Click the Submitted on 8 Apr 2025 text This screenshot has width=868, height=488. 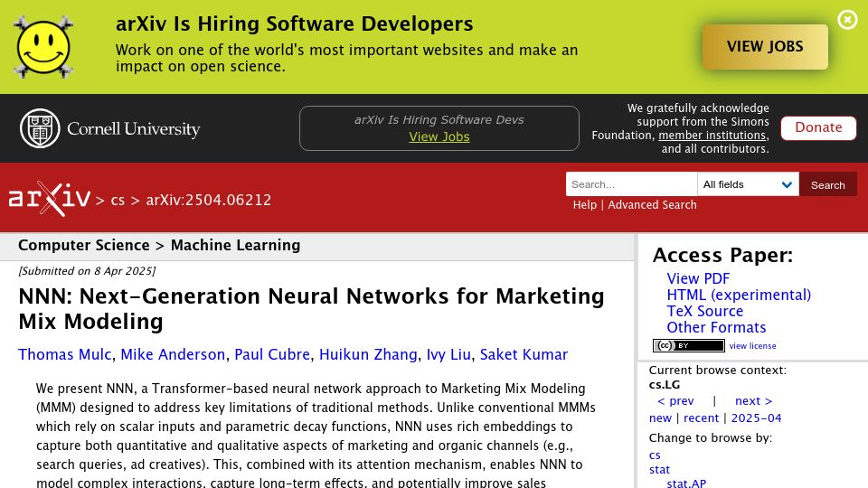point(87,271)
